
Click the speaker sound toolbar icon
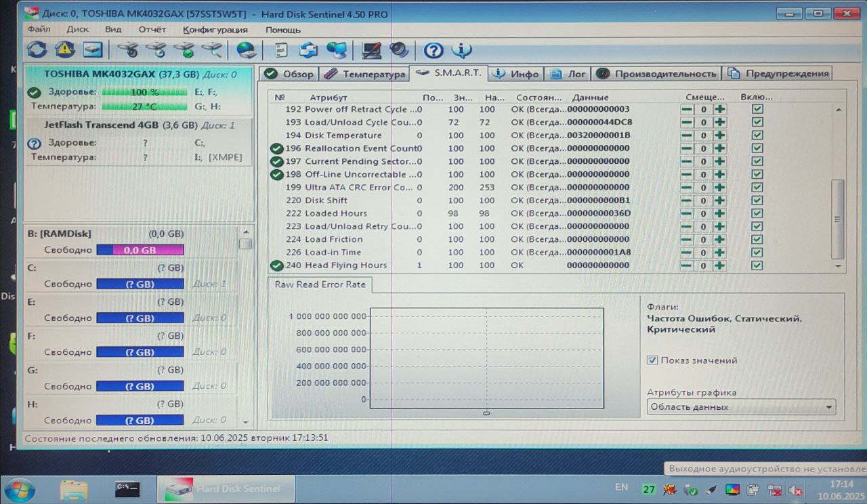399,50
